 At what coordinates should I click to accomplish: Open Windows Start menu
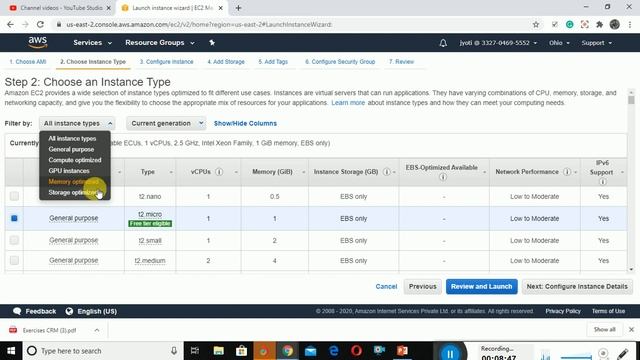click(x=11, y=351)
